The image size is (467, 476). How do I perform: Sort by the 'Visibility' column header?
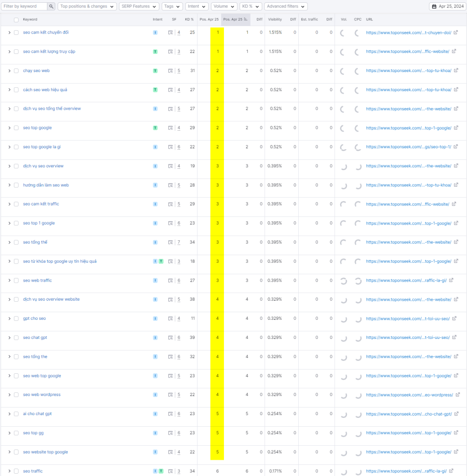click(275, 20)
